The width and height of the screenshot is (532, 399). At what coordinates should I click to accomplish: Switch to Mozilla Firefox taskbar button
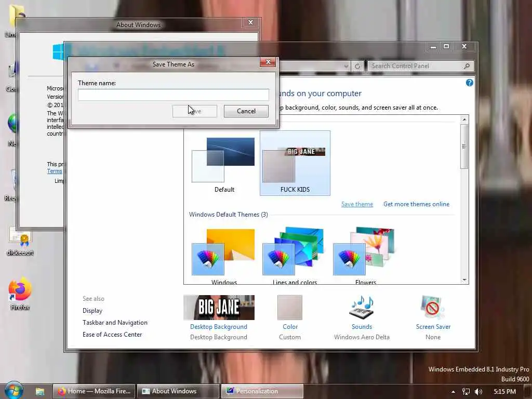coord(94,391)
